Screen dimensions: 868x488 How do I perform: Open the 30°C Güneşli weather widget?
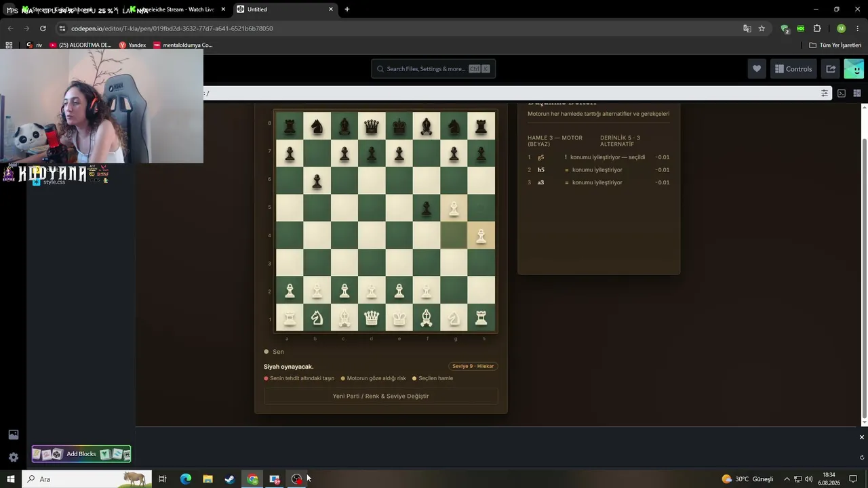(748, 479)
